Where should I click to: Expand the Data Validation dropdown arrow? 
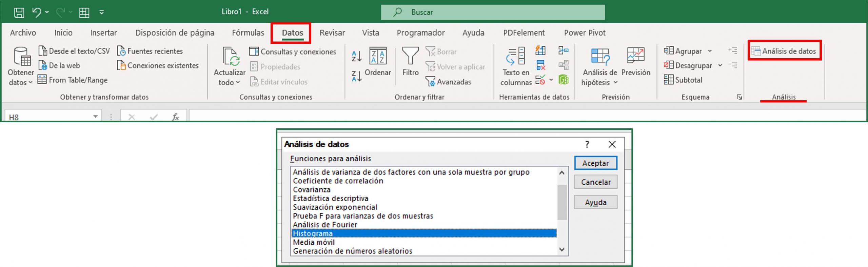(551, 80)
